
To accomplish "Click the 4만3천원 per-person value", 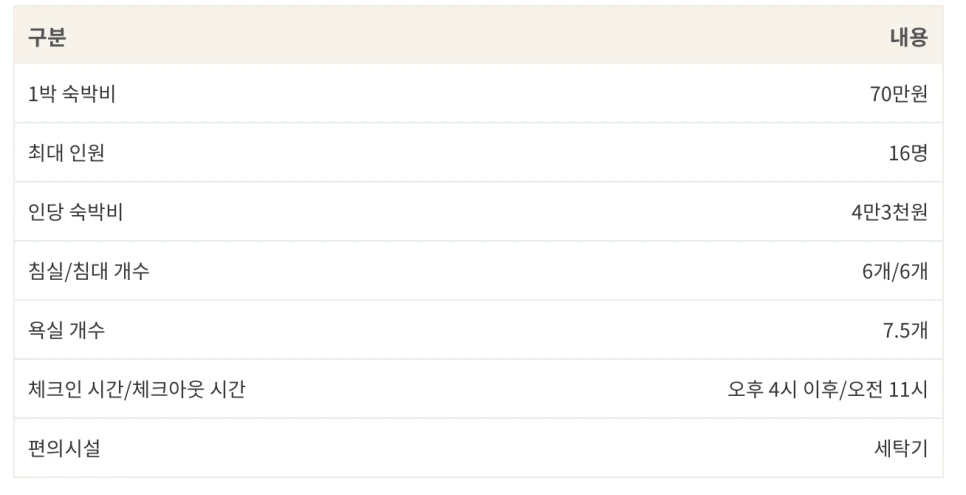I will coord(889,212).
